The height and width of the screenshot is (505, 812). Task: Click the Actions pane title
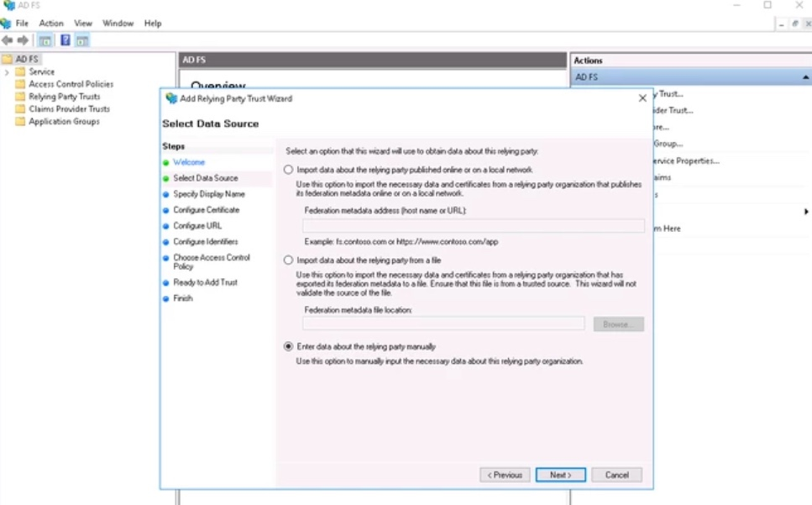[x=588, y=60]
